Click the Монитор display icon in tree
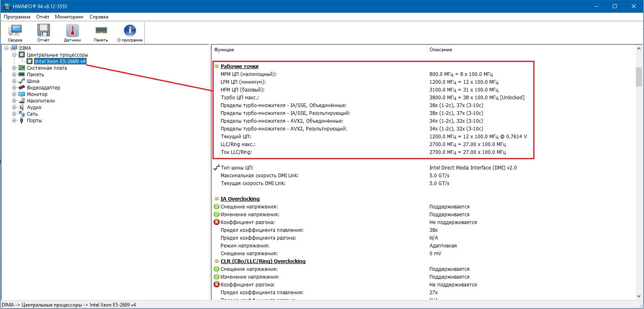The image size is (644, 309). [22, 94]
